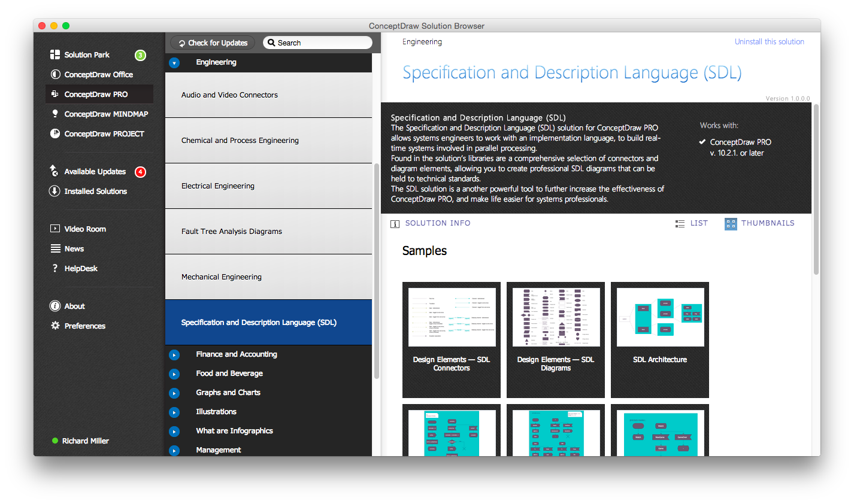Switch to THUMBNAILS view
Screen dimensions: 854x504
768,223
